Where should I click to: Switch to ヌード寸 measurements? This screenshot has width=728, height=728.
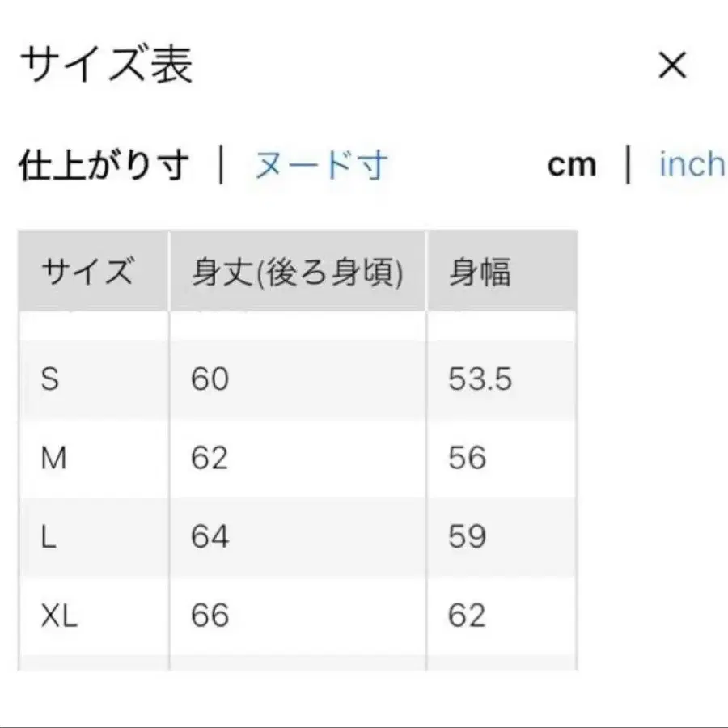(319, 164)
